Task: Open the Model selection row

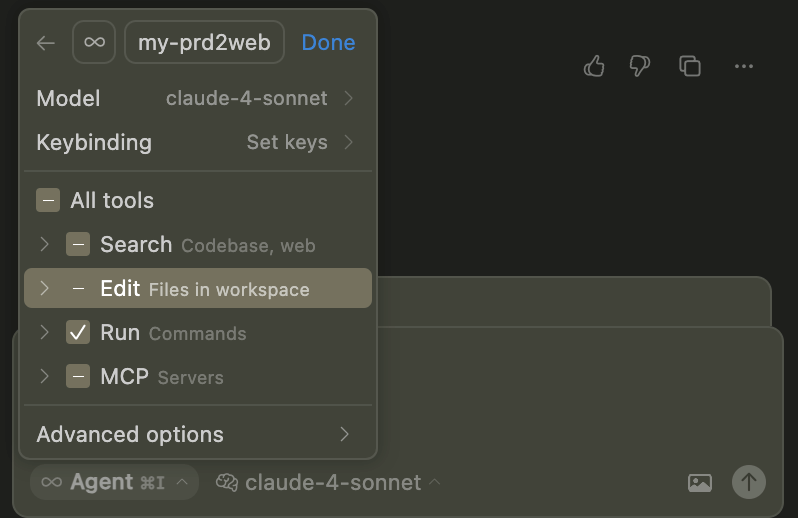Action: [x=196, y=98]
